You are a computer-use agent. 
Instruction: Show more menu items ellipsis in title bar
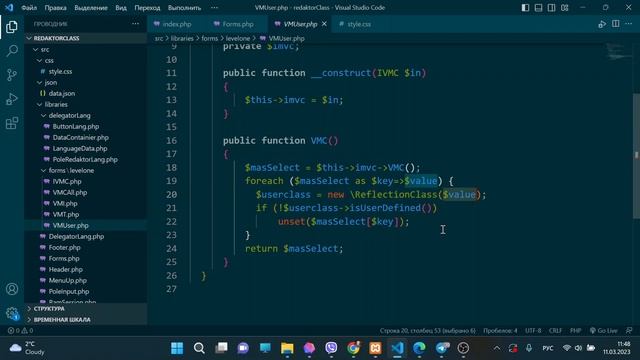click(x=214, y=8)
